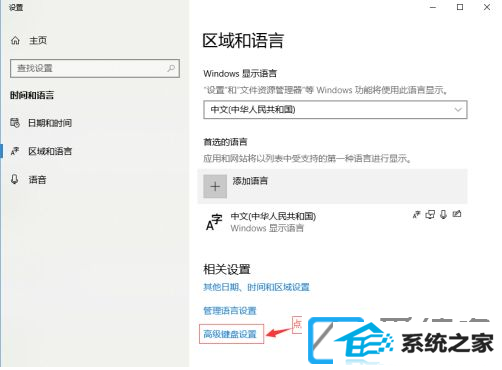The width and height of the screenshot is (502, 370).
Task: Maximize the 设置 window
Action: (460, 7)
